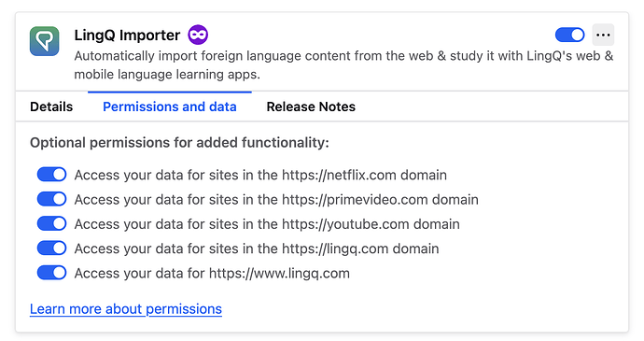Open Learn more about permissions link

pyautogui.click(x=126, y=309)
